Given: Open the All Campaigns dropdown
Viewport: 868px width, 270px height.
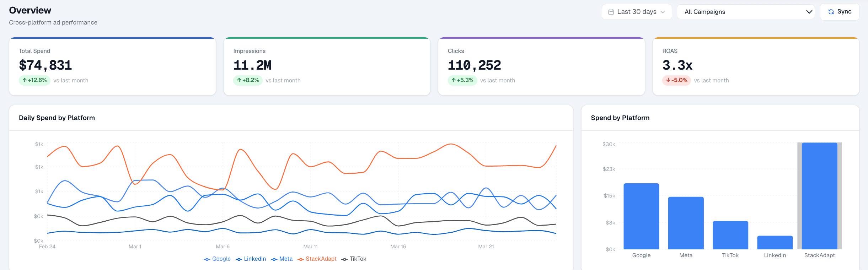Looking at the screenshot, I should click(x=746, y=12).
